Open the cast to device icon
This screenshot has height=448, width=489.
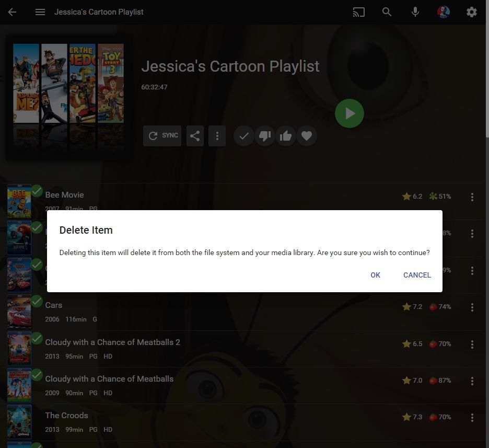(359, 12)
